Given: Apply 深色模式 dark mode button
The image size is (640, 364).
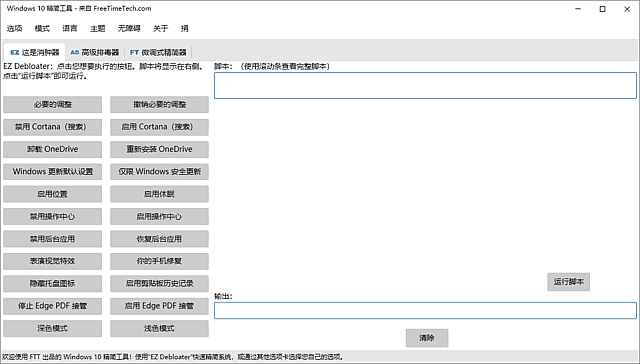Looking at the screenshot, I should [x=53, y=328].
